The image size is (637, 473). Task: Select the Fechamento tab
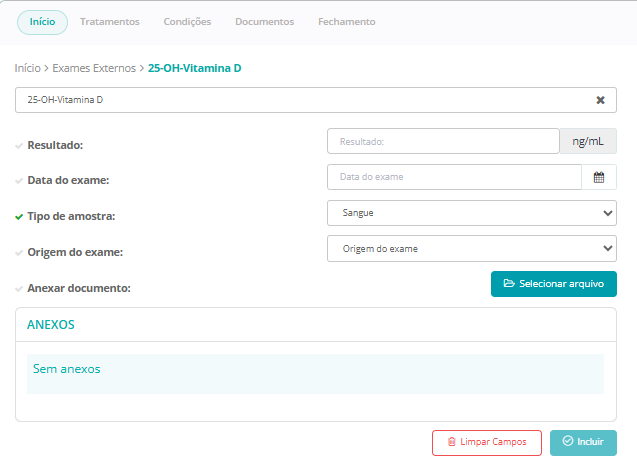[346, 22]
